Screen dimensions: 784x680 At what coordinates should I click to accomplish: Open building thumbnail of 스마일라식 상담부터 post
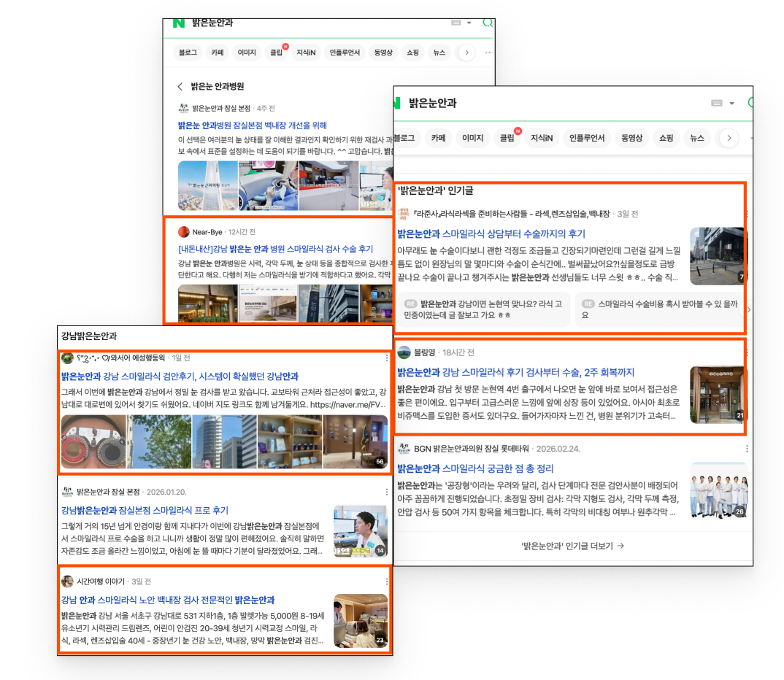[x=718, y=256]
